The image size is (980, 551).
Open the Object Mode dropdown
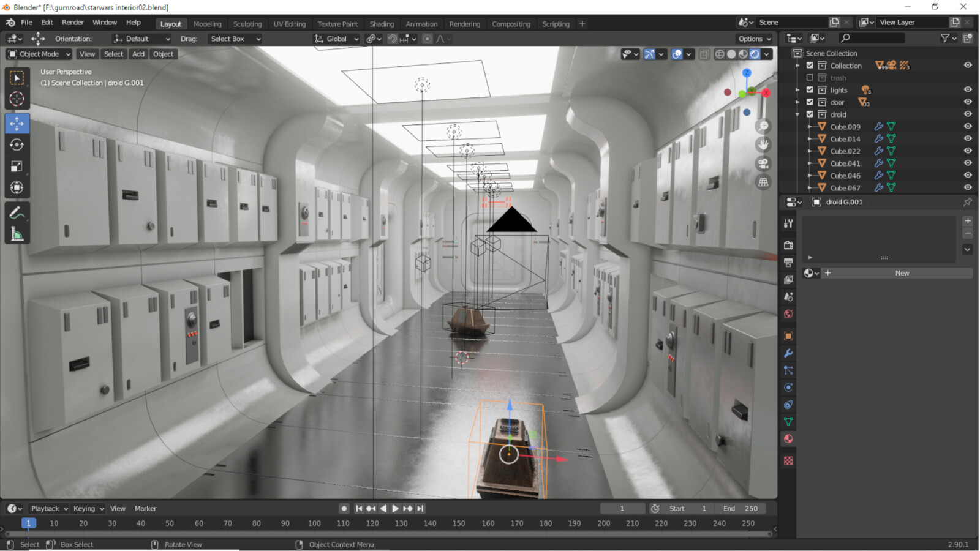38,54
